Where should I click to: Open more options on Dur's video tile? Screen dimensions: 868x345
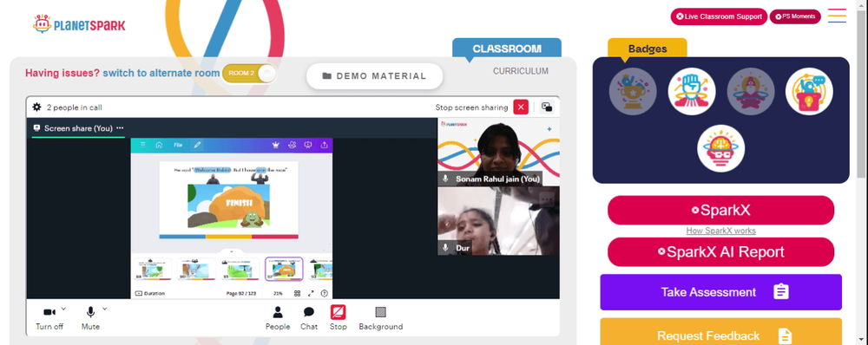point(547,199)
